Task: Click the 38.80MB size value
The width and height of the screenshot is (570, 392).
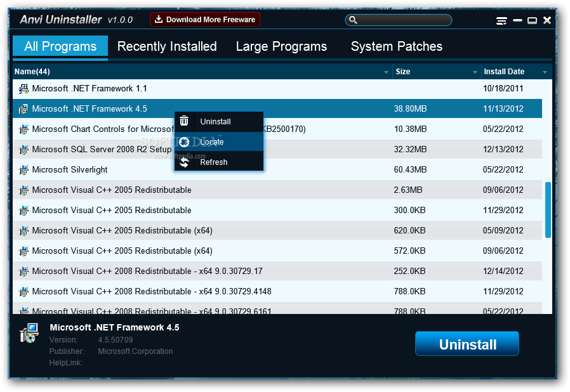Action: [x=410, y=108]
